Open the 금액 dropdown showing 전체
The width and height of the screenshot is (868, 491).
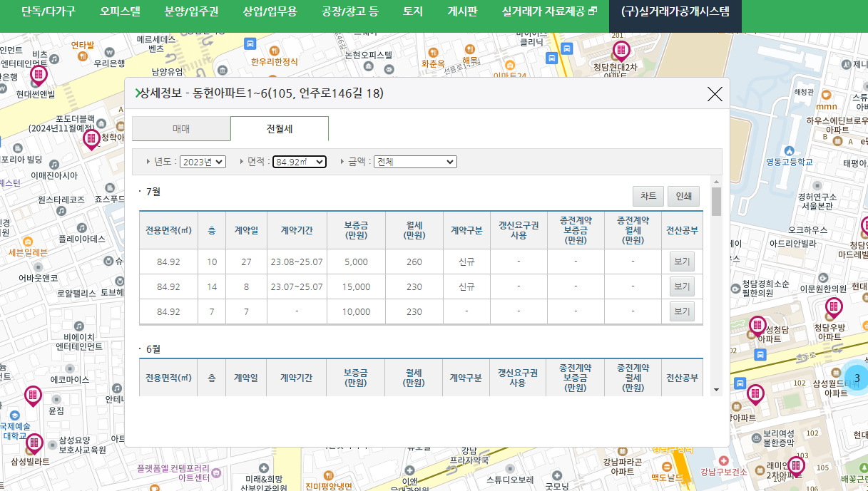point(415,162)
